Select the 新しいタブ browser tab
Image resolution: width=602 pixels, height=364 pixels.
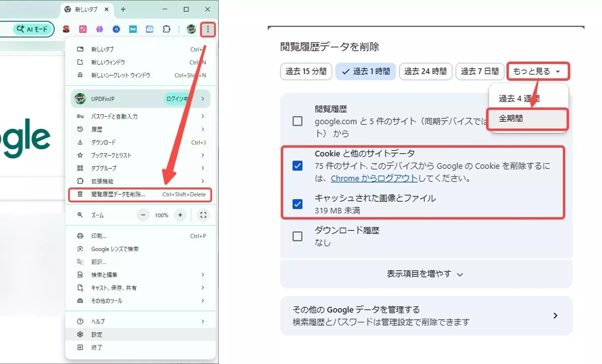click(86, 9)
